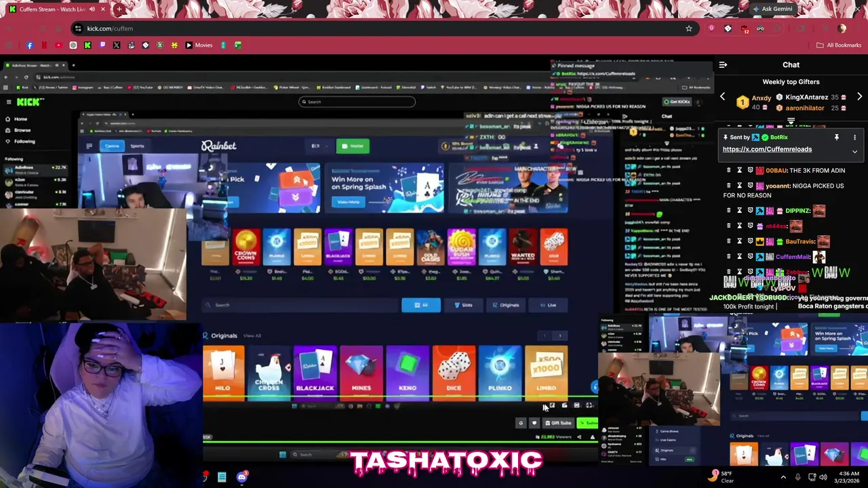Select the Rainbet Live filter tab
Viewport: 868px width, 488px height.
[548, 305]
